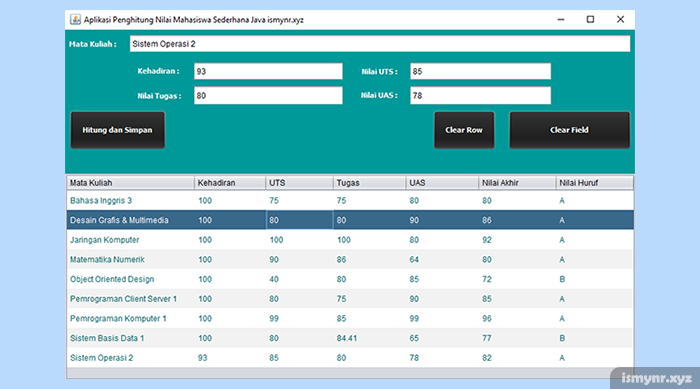Focus the Nilai UAS input field
Viewport: 700px width, 389px height.
coord(480,96)
